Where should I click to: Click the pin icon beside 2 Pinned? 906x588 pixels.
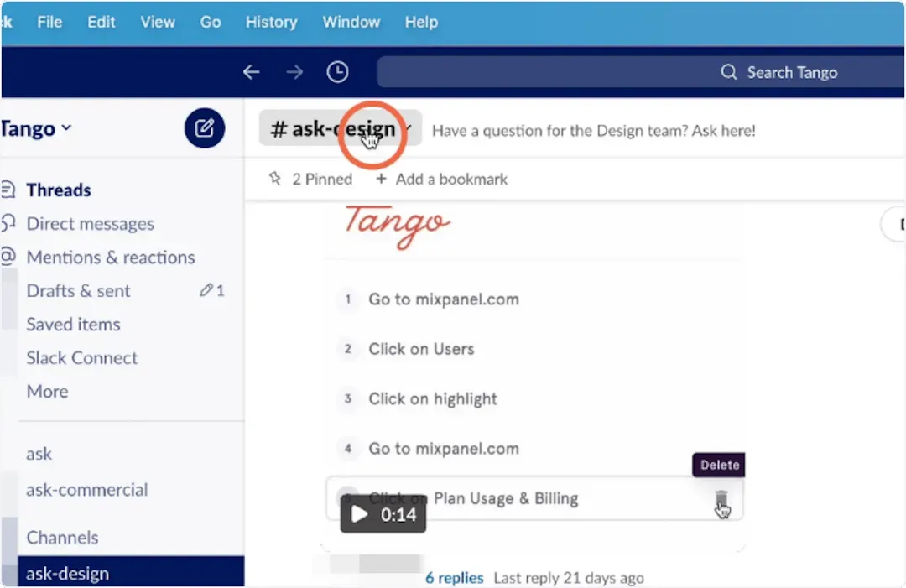[275, 179]
